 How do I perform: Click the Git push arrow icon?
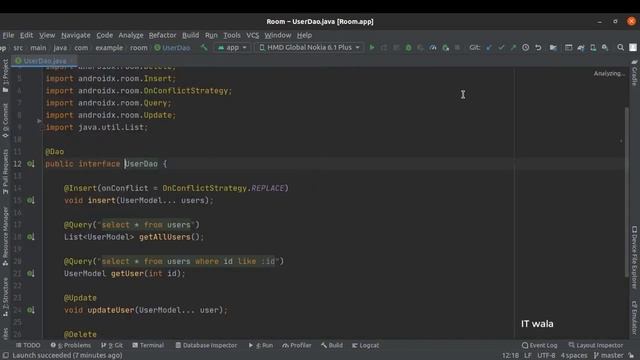pos(513,48)
